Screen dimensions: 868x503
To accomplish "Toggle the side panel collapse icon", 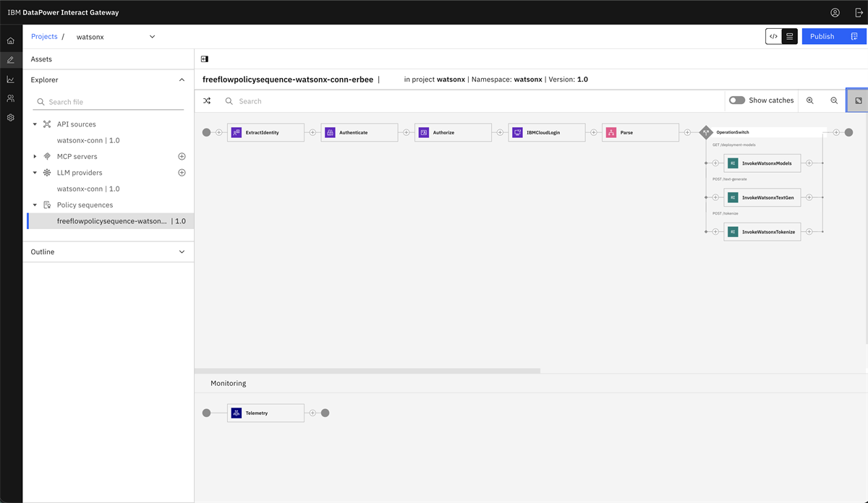I will click(205, 59).
